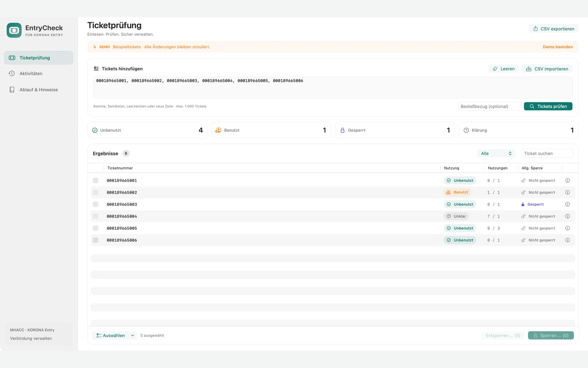
Task: Click the Entsperren ... (0) button
Action: click(x=503, y=335)
